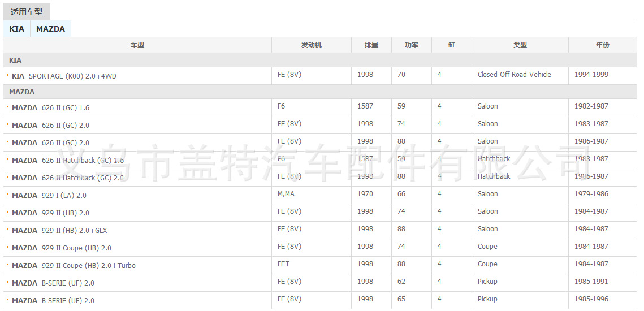
Task: Open the 适用车型 tab
Action: pos(26,12)
